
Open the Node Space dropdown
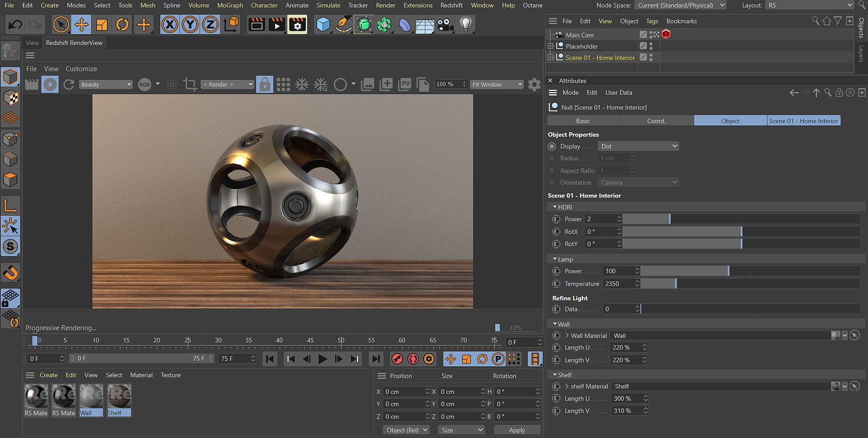click(x=680, y=5)
